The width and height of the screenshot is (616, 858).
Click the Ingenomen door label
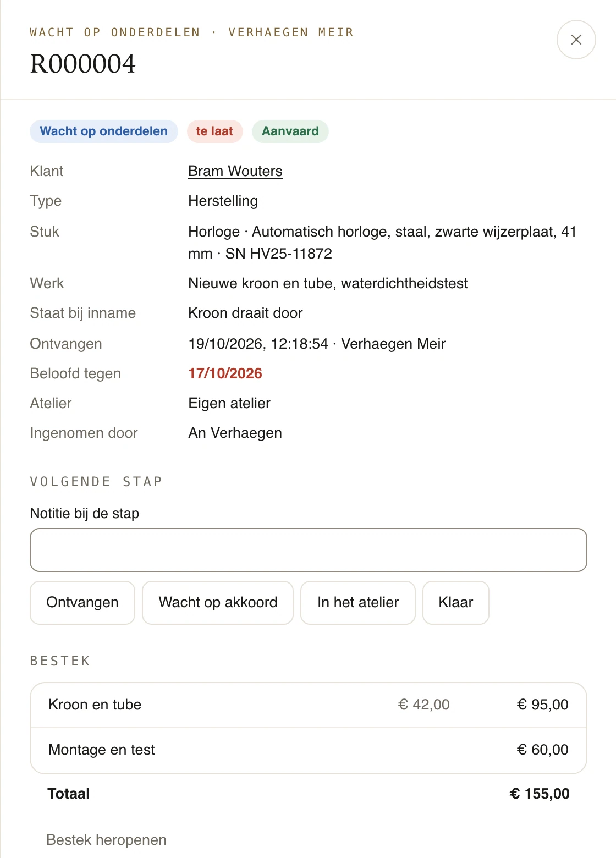pyautogui.click(x=84, y=433)
